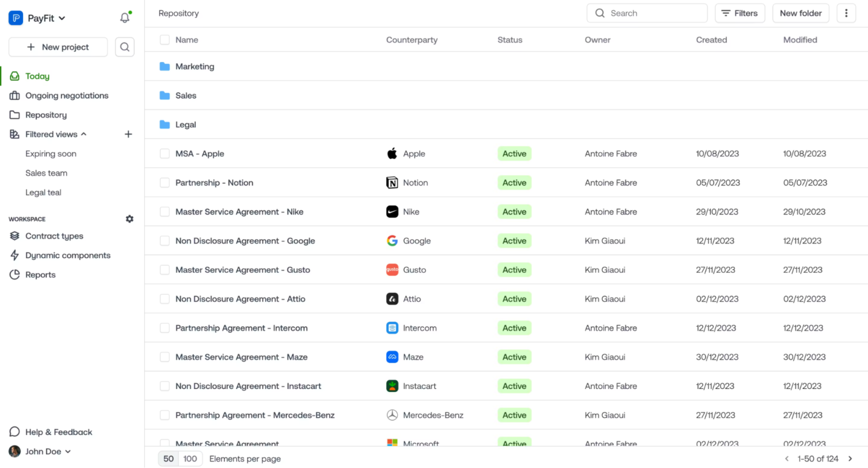Tick the Non Disclosure Agreement - Google row
The image size is (868, 468).
click(x=164, y=240)
